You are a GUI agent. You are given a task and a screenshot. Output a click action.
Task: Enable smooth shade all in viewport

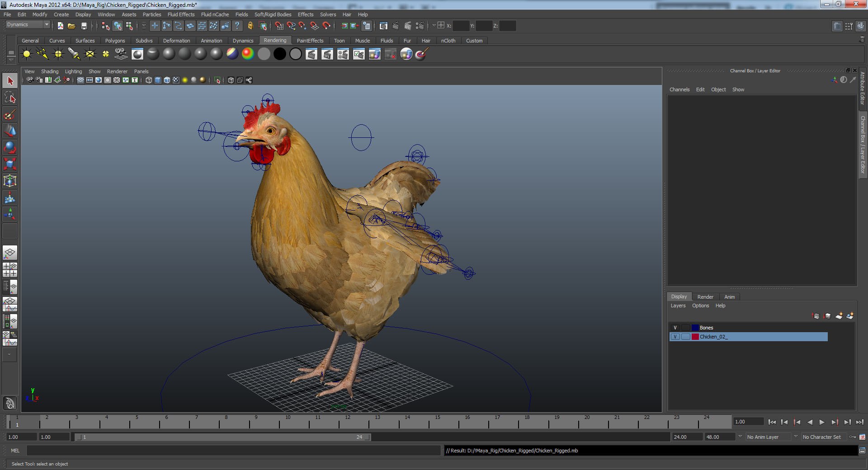tap(158, 80)
